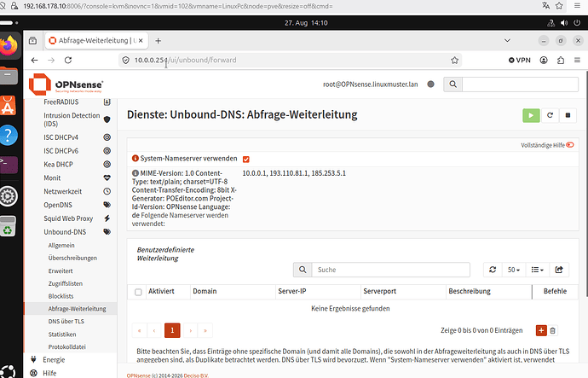Image resolution: width=588 pixels, height=378 pixels.
Task: Bookmark this page with the star icon
Action: [454, 60]
